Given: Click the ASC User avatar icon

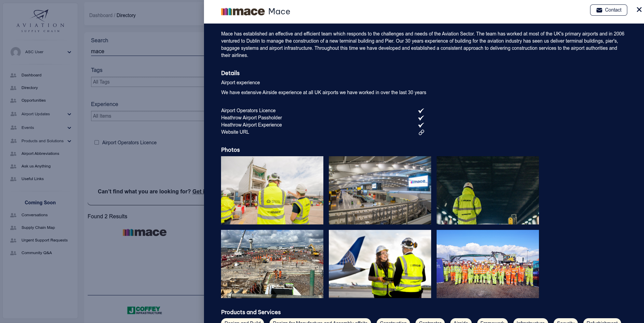Looking at the screenshot, I should coord(16,52).
